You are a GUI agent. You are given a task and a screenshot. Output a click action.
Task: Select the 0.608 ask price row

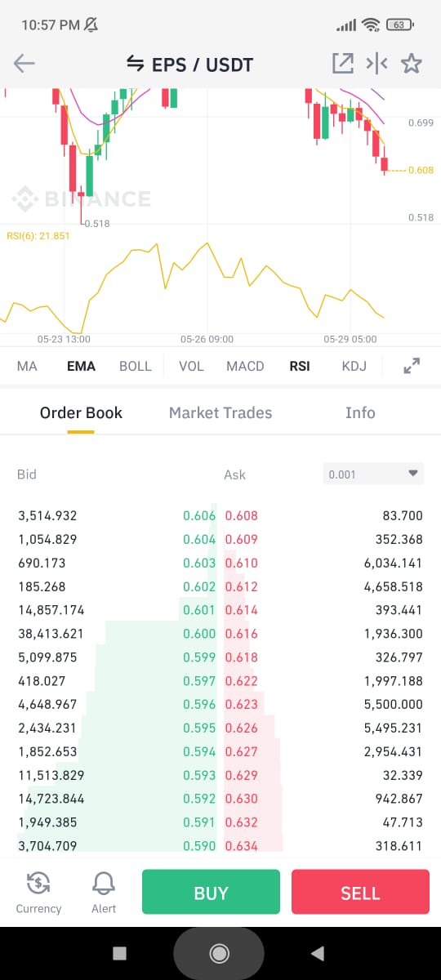click(324, 515)
